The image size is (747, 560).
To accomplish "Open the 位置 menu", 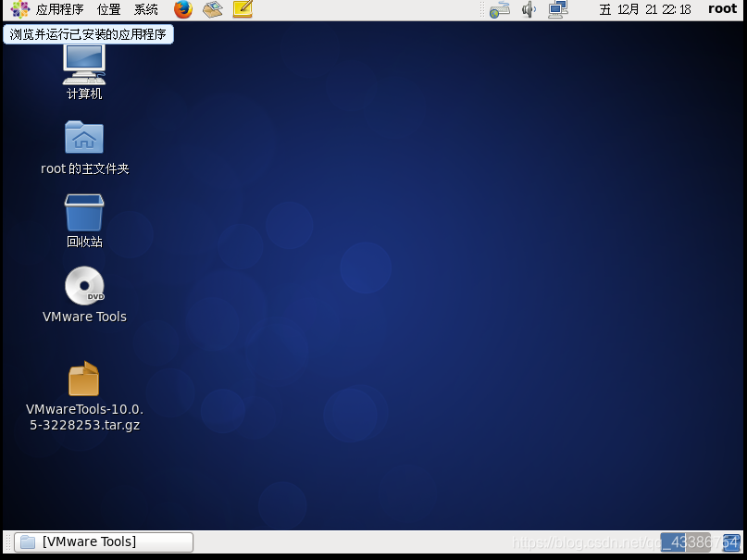I will 109,9.
